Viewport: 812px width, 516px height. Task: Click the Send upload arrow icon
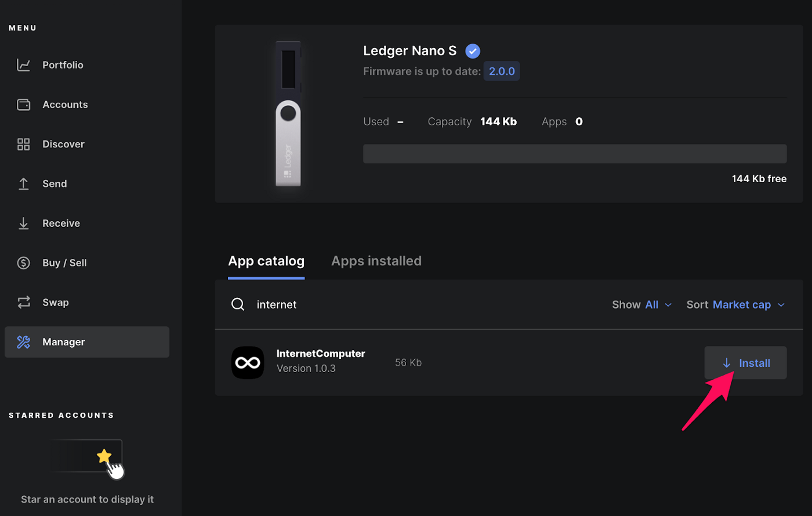coord(23,183)
